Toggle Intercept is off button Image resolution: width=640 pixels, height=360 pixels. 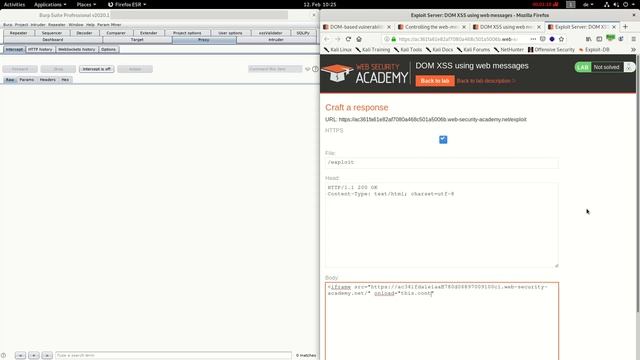[x=97, y=69]
